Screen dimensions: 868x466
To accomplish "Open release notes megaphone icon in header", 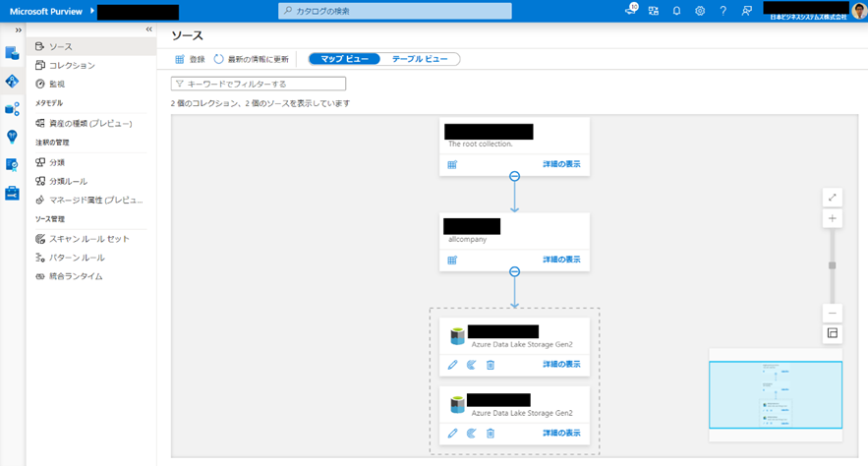I will [x=631, y=10].
